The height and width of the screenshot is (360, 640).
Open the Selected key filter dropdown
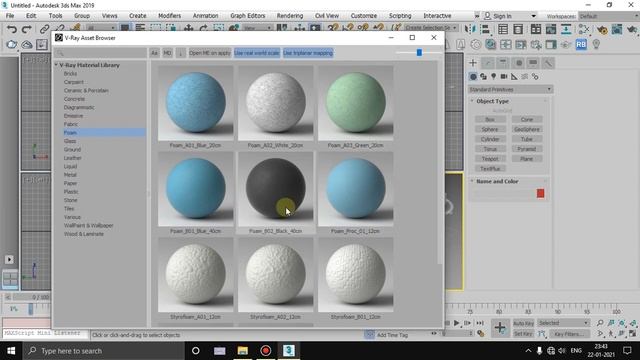coord(563,323)
